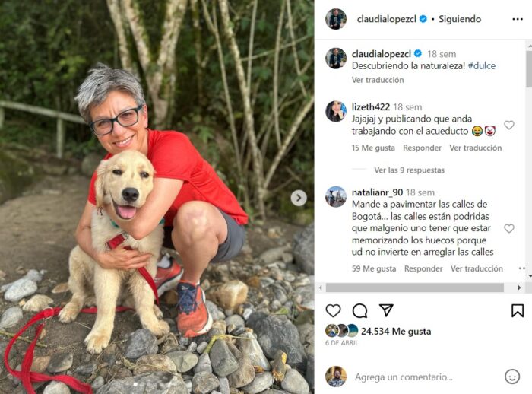Like the post with heart icon
This screenshot has width=532, height=394.
coord(333,311)
